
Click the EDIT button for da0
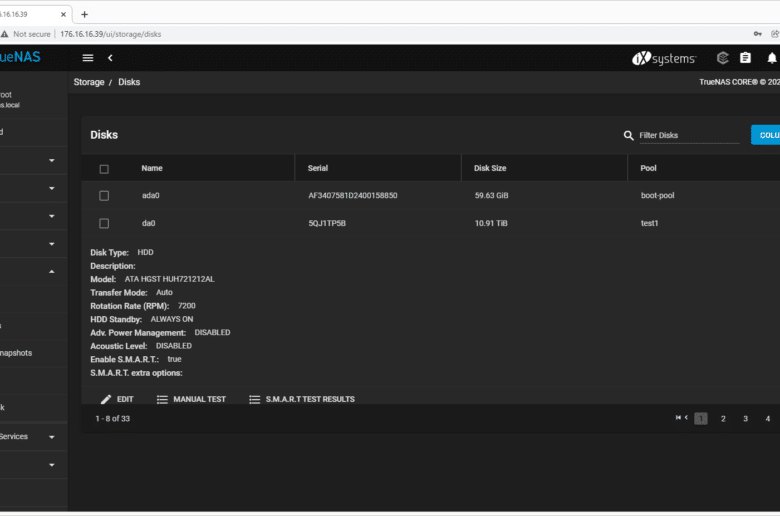point(117,399)
